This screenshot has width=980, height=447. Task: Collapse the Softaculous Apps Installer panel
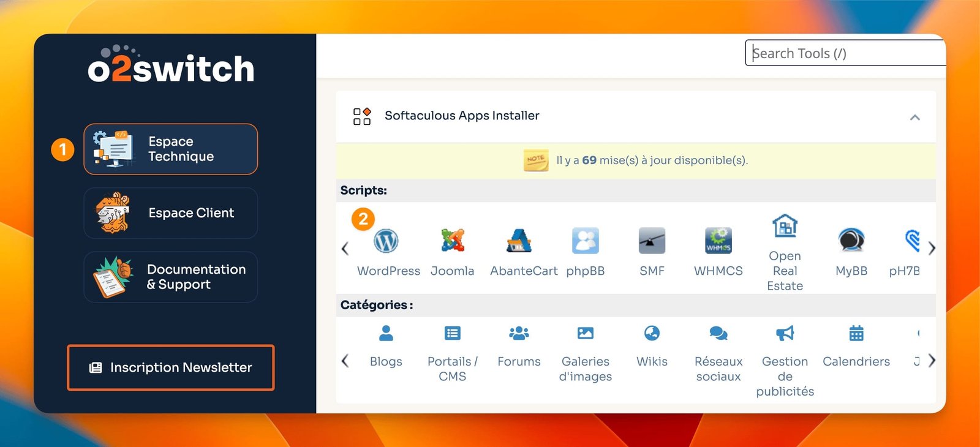pyautogui.click(x=915, y=118)
